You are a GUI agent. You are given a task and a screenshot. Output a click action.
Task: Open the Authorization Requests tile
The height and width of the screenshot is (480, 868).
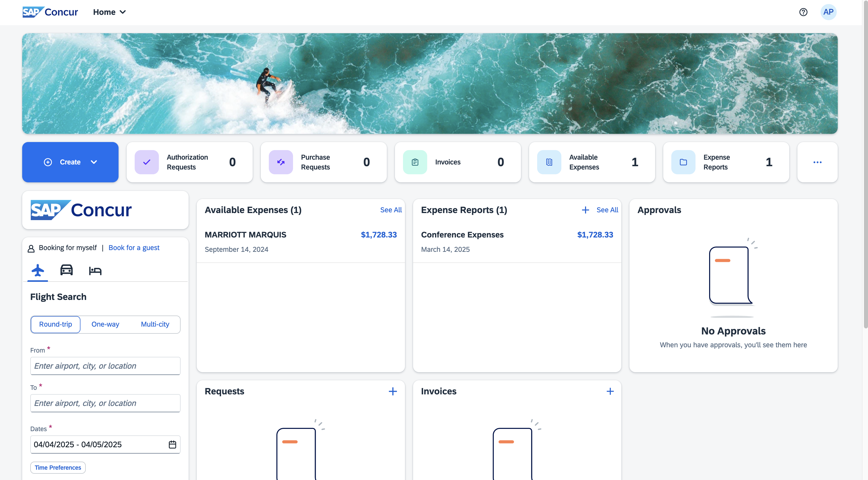click(189, 162)
